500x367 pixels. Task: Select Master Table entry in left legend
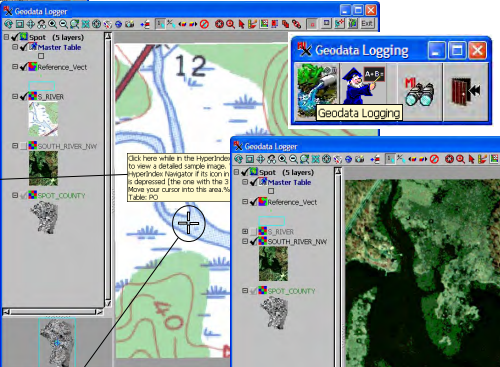(x=59, y=47)
